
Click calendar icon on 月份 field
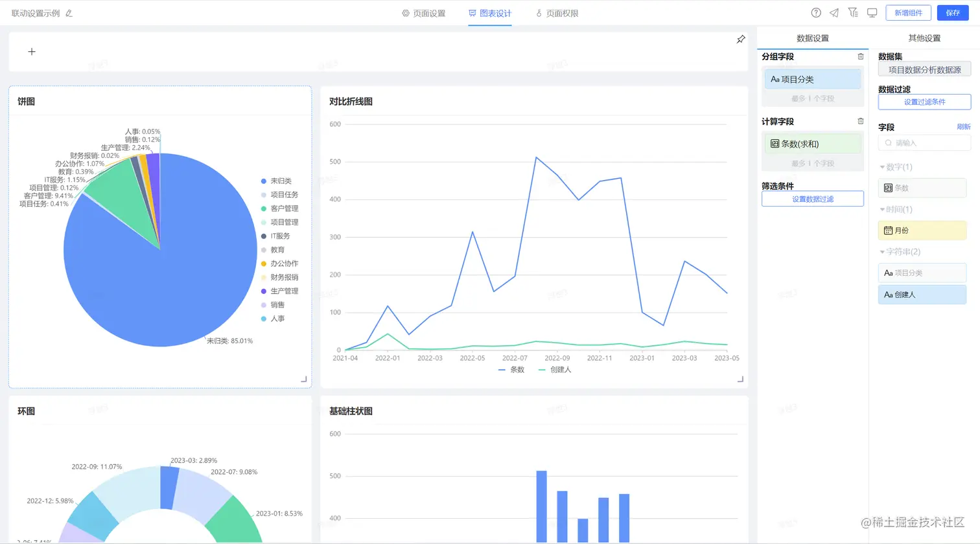[x=889, y=230]
